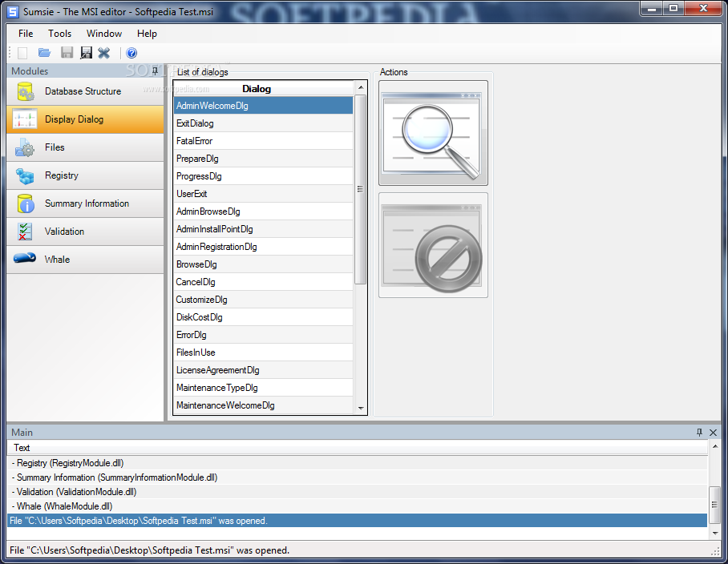Click the Close file X toolbar icon
This screenshot has height=564, width=728.
tap(104, 53)
